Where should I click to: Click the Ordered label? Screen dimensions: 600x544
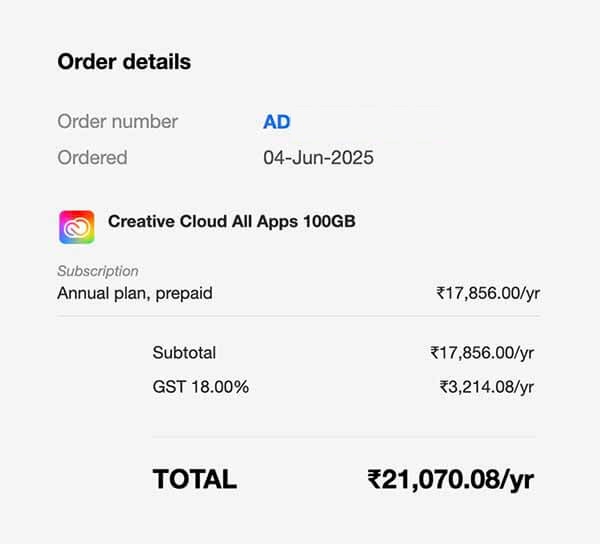[92, 157]
